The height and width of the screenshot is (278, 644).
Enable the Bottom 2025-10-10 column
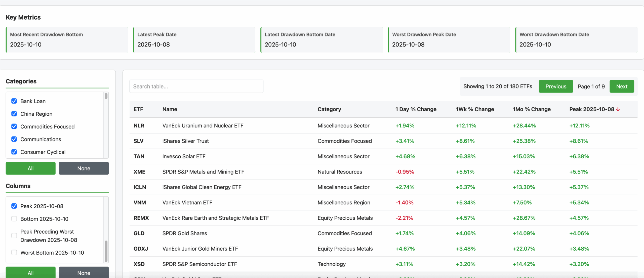tap(14, 219)
